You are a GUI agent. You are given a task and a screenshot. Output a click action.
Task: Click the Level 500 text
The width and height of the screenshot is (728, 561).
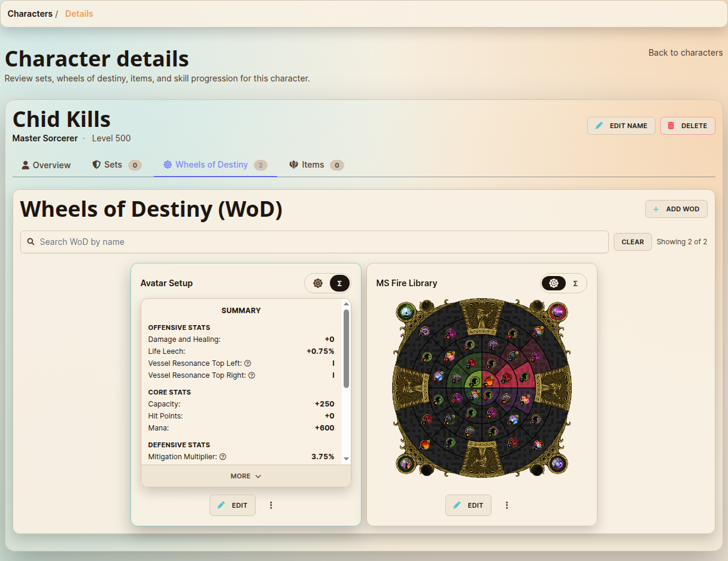[x=111, y=138]
